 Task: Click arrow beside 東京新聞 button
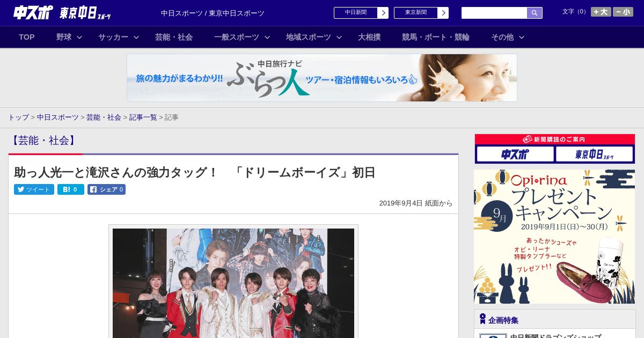(443, 13)
